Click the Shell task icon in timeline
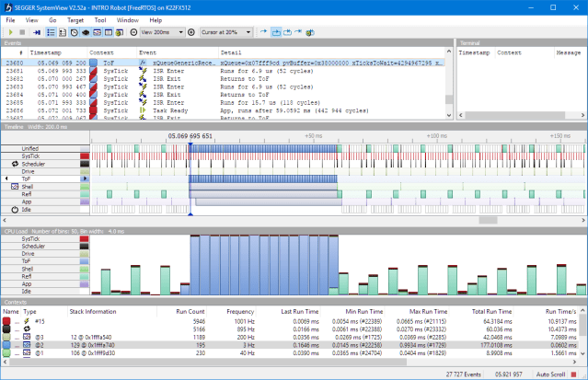The image size is (588, 380). point(14,187)
